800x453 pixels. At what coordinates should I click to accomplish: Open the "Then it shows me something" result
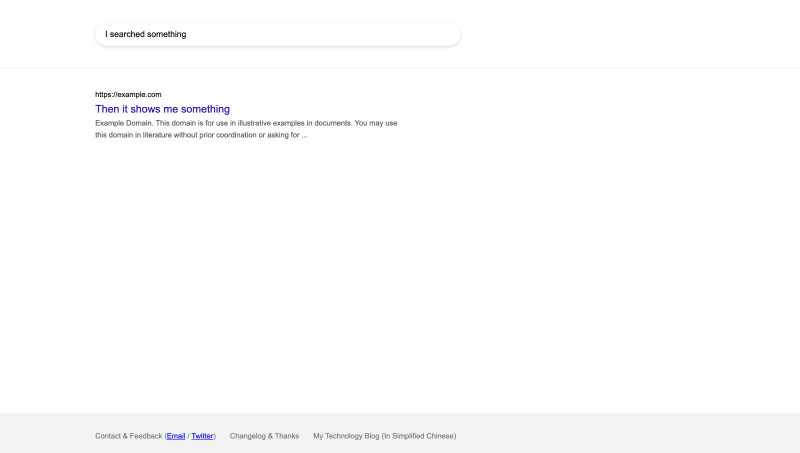click(162, 109)
